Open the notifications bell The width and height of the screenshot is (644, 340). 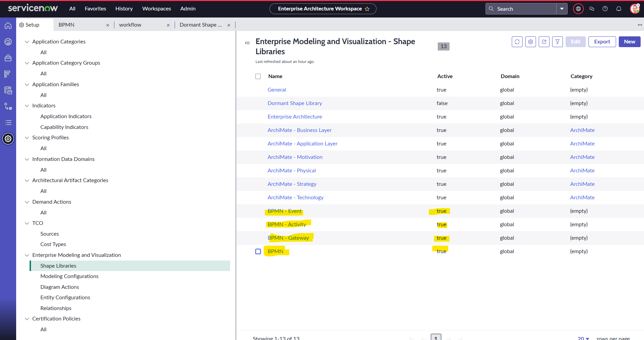pos(618,9)
